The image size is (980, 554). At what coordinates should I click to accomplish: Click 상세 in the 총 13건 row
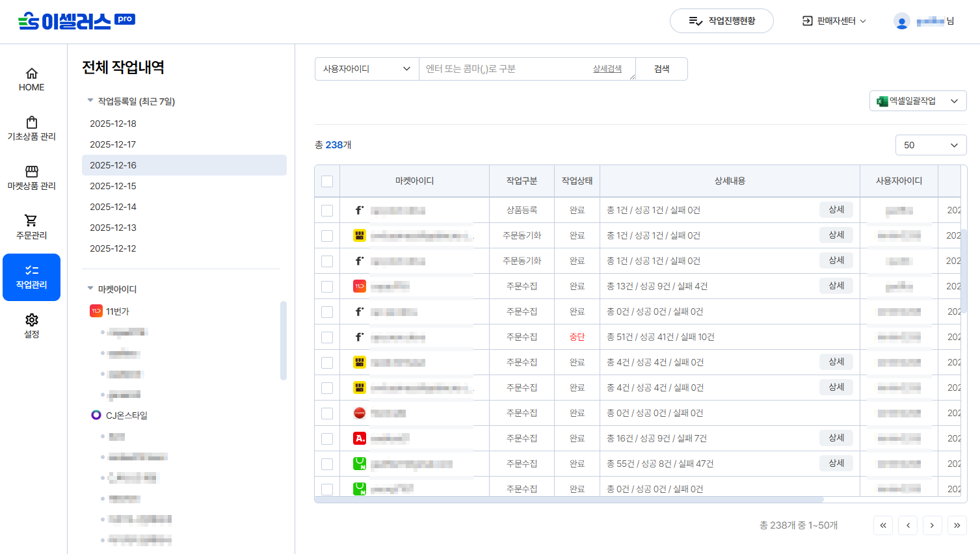836,285
